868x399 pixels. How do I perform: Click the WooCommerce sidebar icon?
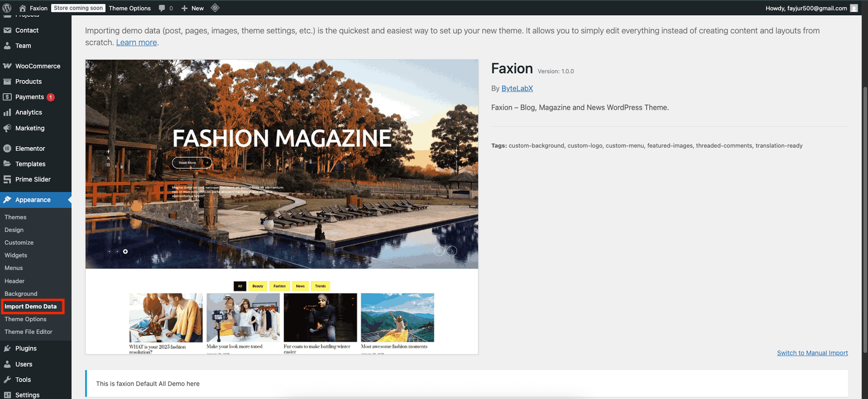click(7, 66)
